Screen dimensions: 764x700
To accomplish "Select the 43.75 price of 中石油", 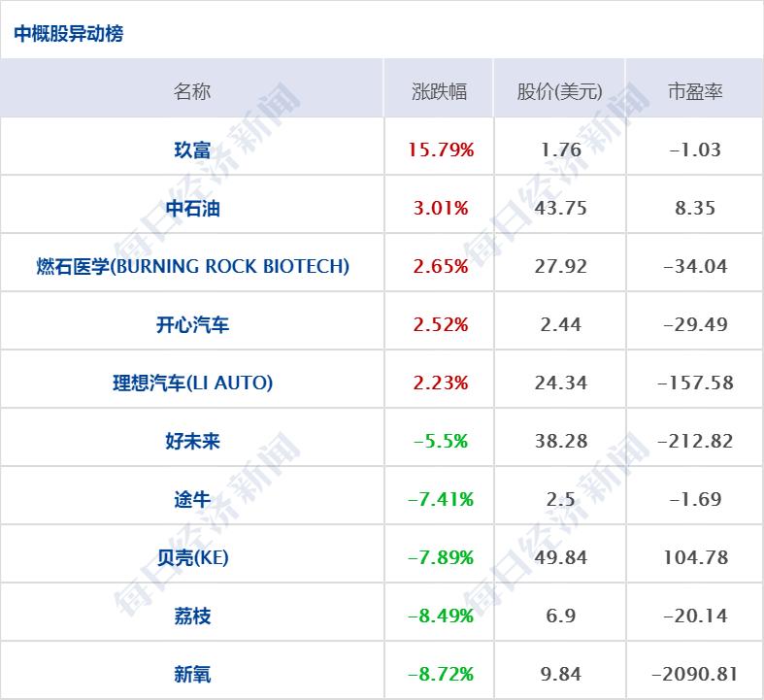I will [x=560, y=208].
